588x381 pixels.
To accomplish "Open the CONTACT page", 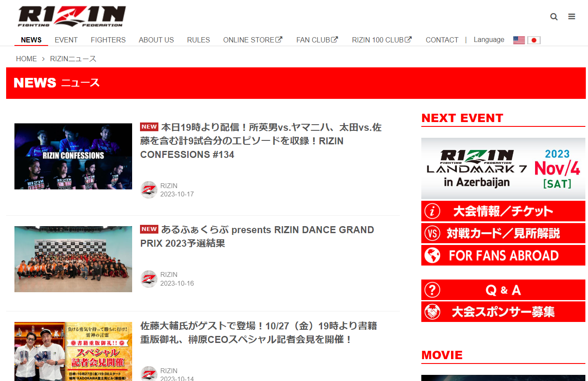I will (x=442, y=40).
